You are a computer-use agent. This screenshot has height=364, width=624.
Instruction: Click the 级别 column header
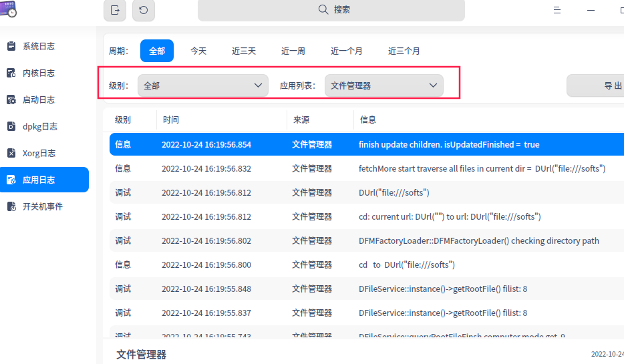pyautogui.click(x=122, y=120)
